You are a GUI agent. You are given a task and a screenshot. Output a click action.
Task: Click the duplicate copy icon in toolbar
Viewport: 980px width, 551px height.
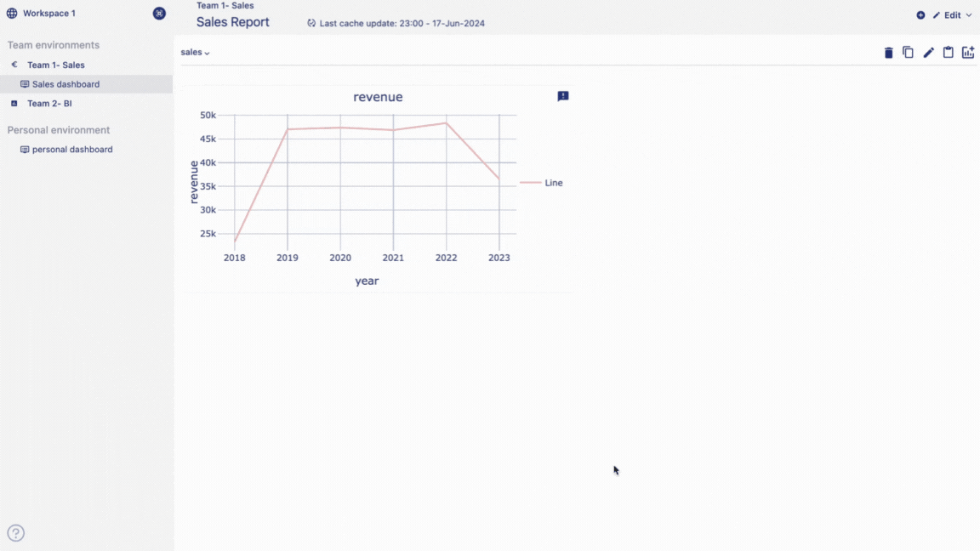(908, 53)
